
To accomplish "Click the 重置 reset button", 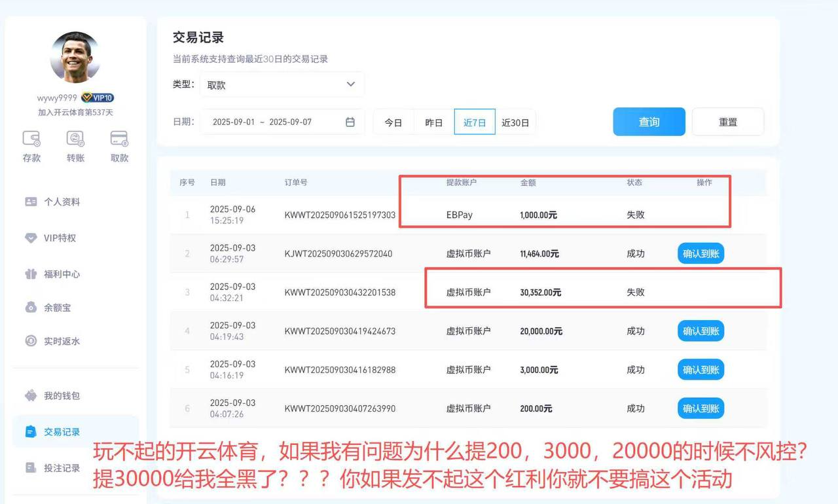I will [728, 121].
